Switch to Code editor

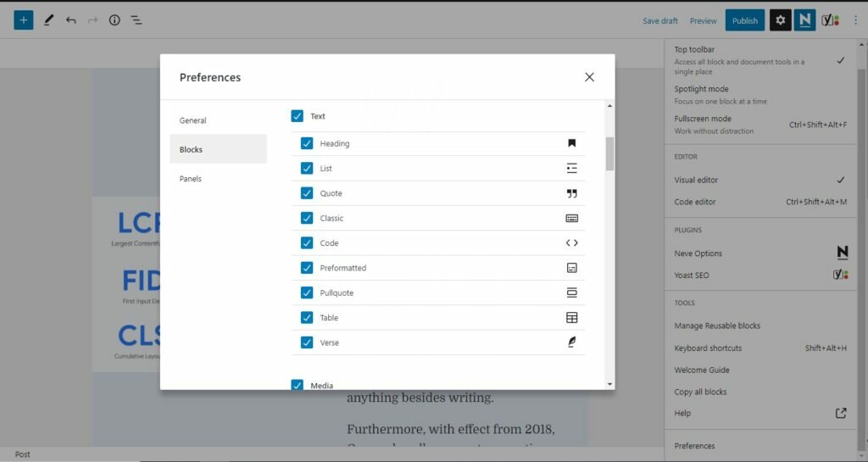[760, 202]
